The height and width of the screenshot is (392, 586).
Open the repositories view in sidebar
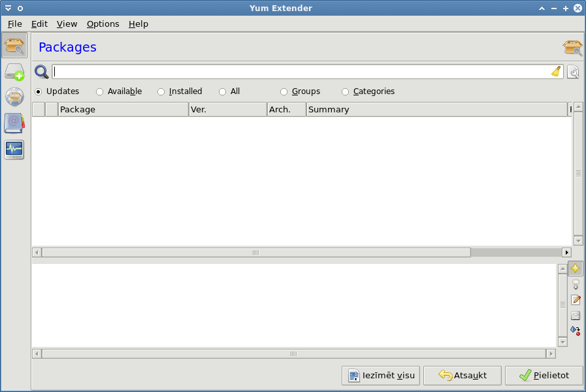[14, 97]
